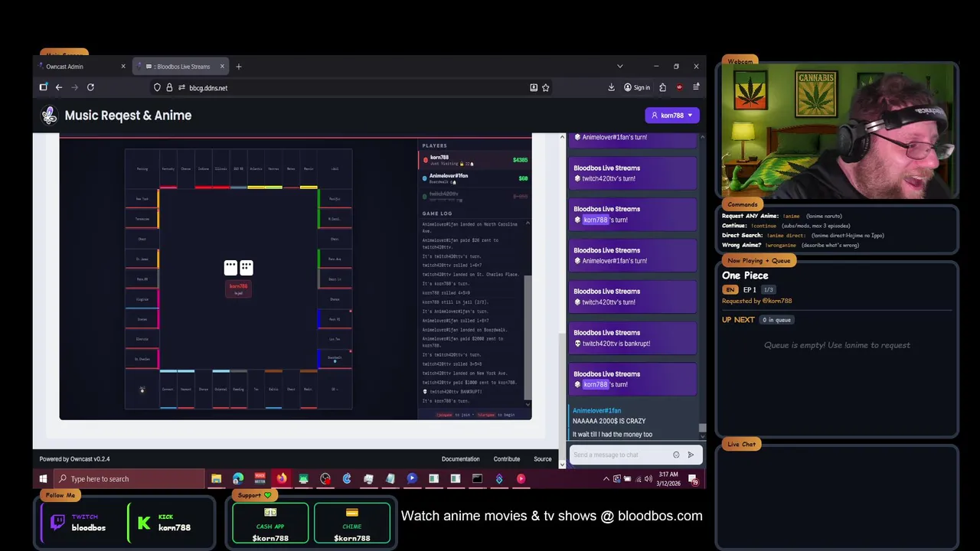Open the Windows Start menu
Viewport: 980px width, 551px height.
pyautogui.click(x=43, y=479)
